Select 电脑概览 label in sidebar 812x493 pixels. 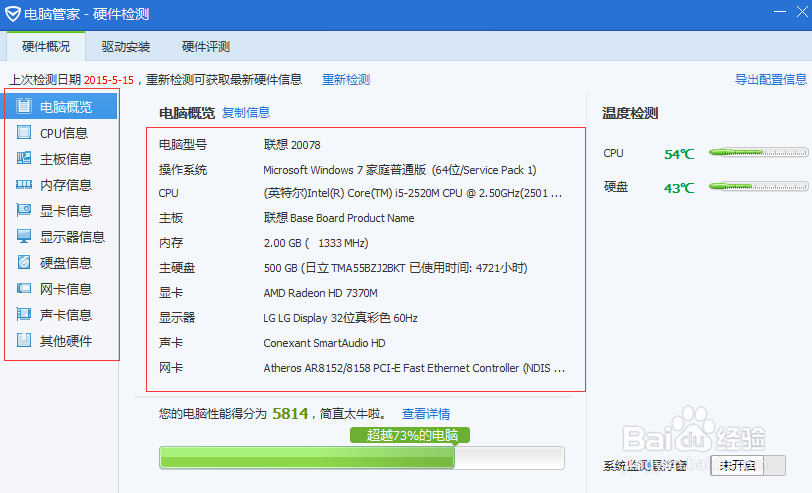[x=66, y=107]
